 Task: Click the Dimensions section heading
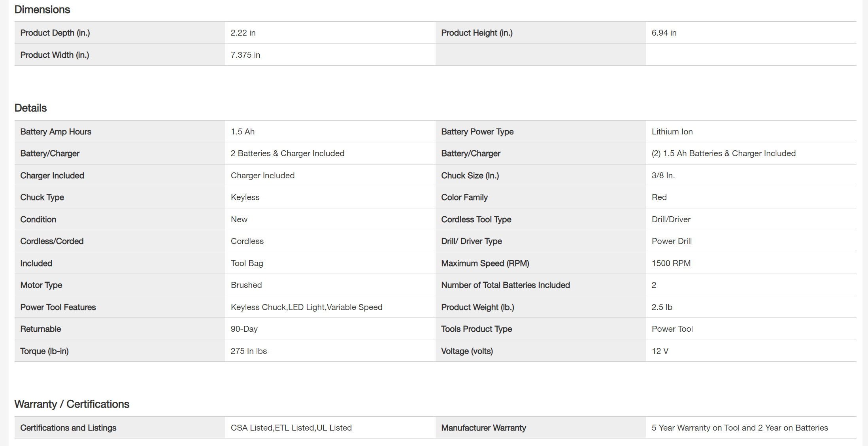42,9
